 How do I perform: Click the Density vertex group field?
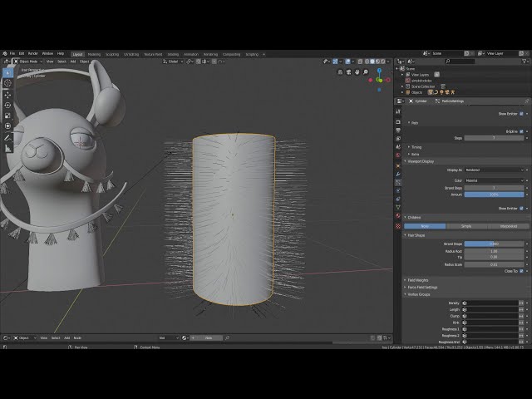point(490,303)
